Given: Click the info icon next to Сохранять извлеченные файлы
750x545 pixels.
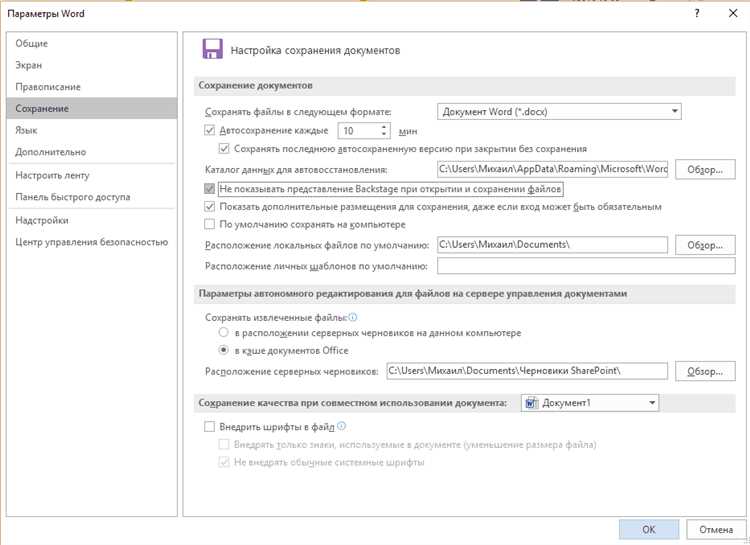Looking at the screenshot, I should click(353, 317).
